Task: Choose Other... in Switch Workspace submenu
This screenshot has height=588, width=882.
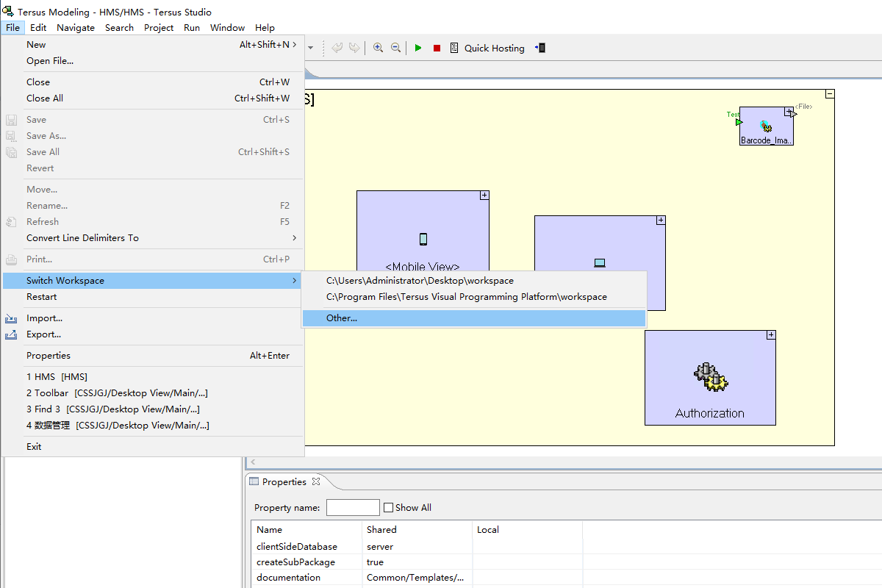Action: [x=473, y=318]
